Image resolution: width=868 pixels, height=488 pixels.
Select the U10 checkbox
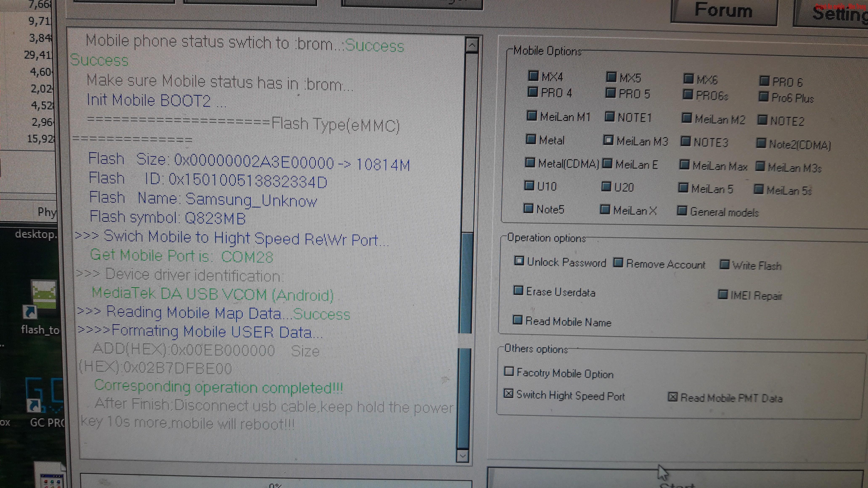[529, 185]
